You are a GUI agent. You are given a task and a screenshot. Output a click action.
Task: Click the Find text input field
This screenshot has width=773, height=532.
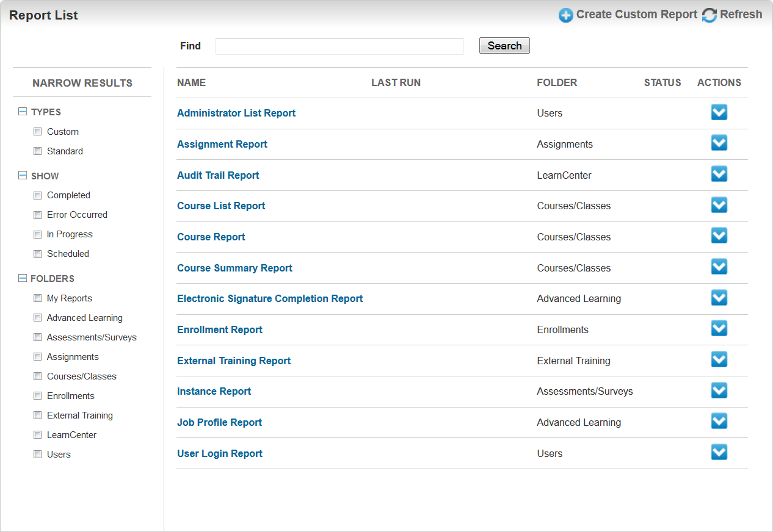click(339, 46)
